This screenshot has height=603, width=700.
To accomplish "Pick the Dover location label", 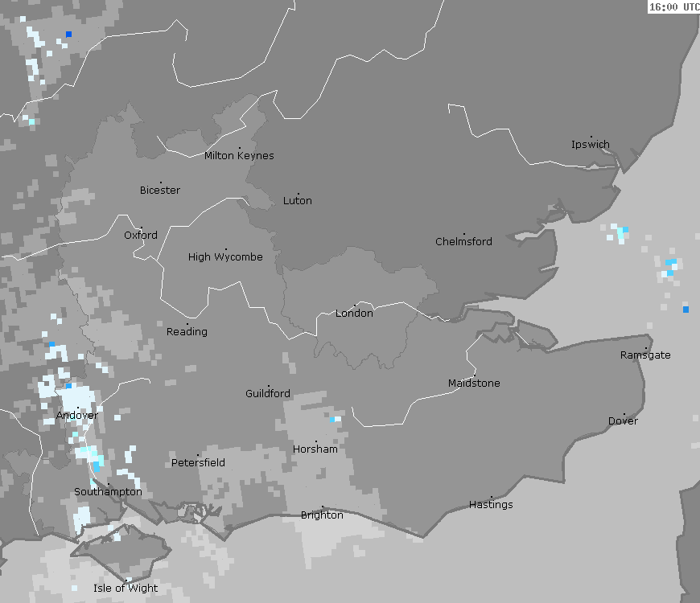I will (623, 420).
